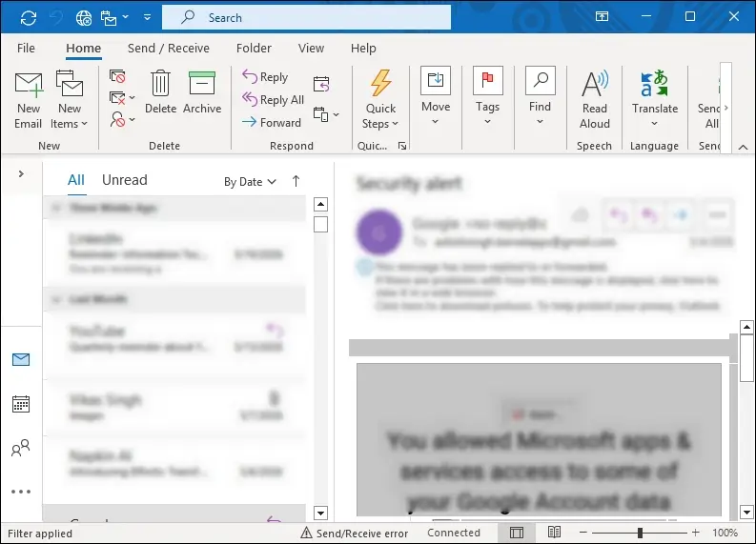Expand the folder pane chevron
Viewport: 756px width, 544px height.
[x=21, y=174]
